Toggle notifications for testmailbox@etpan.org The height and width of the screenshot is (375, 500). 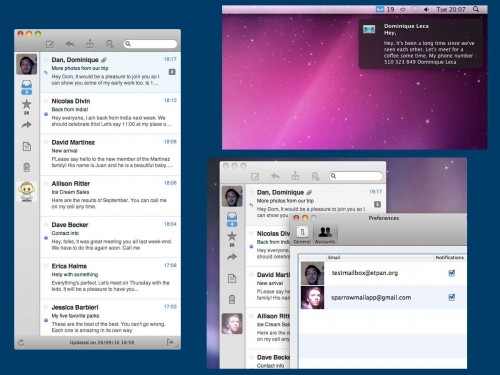452,273
